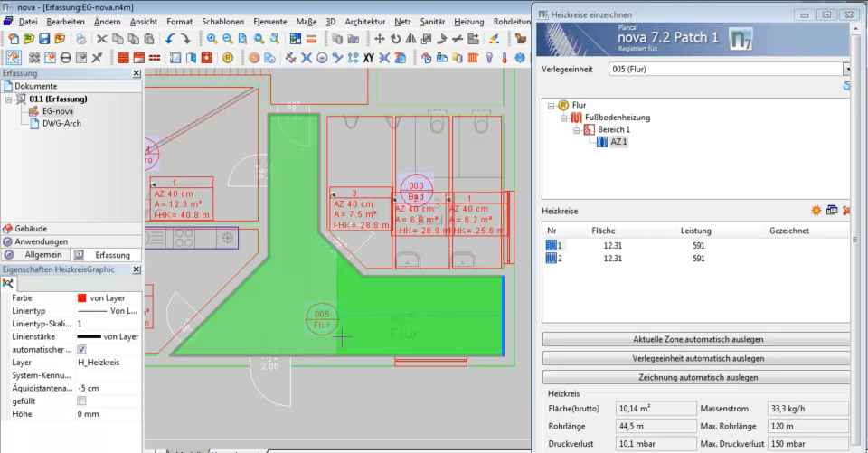Collapse the Flur tree node
Image resolution: width=868 pixels, height=453 pixels.
[x=551, y=105]
